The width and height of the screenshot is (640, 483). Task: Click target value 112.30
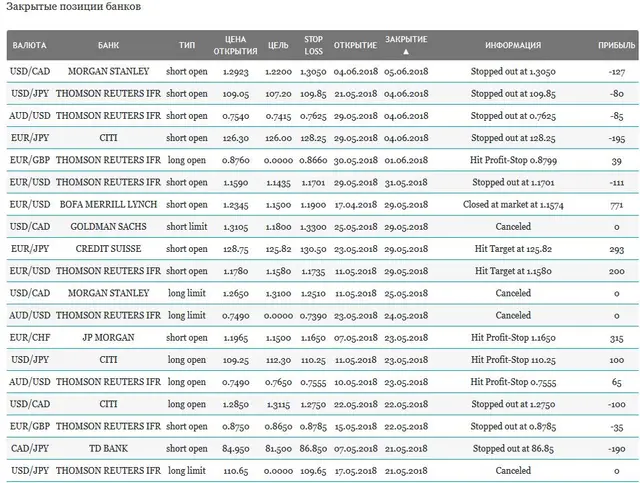(278, 360)
